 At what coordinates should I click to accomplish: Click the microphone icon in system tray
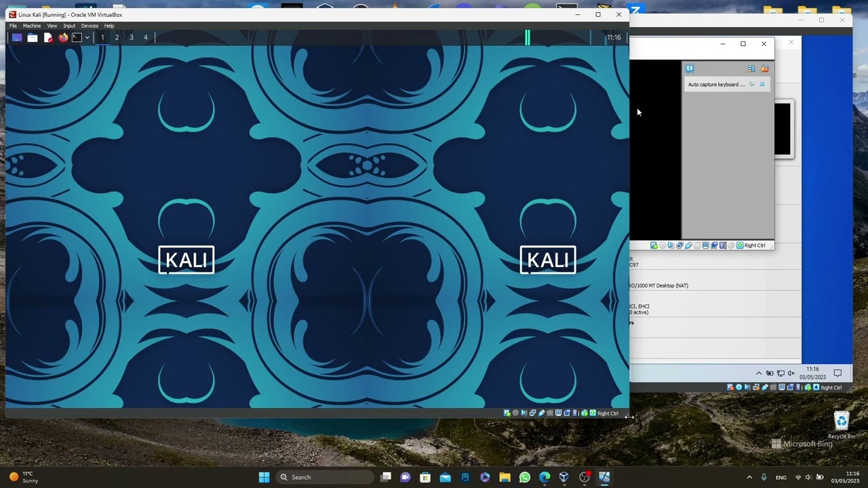tap(764, 477)
